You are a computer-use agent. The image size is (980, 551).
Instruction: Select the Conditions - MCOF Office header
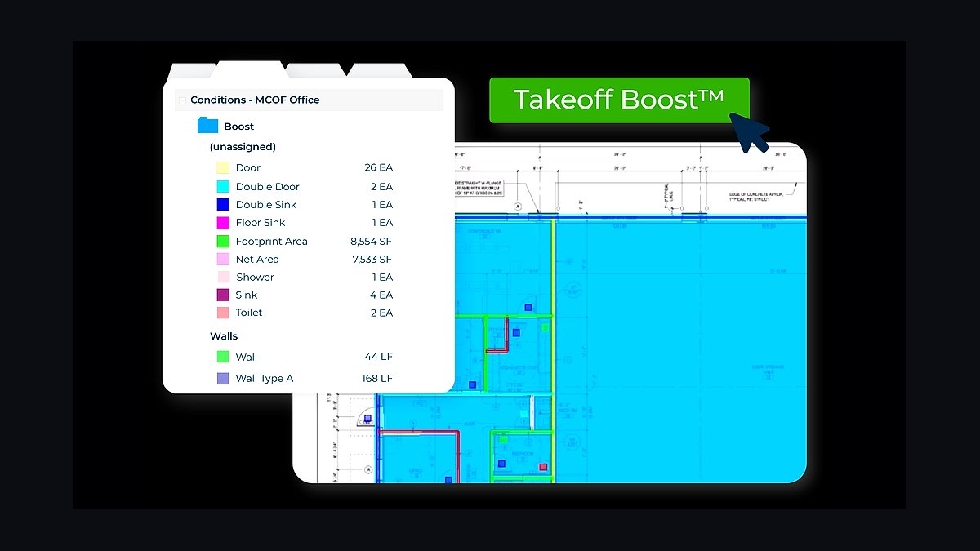309,100
